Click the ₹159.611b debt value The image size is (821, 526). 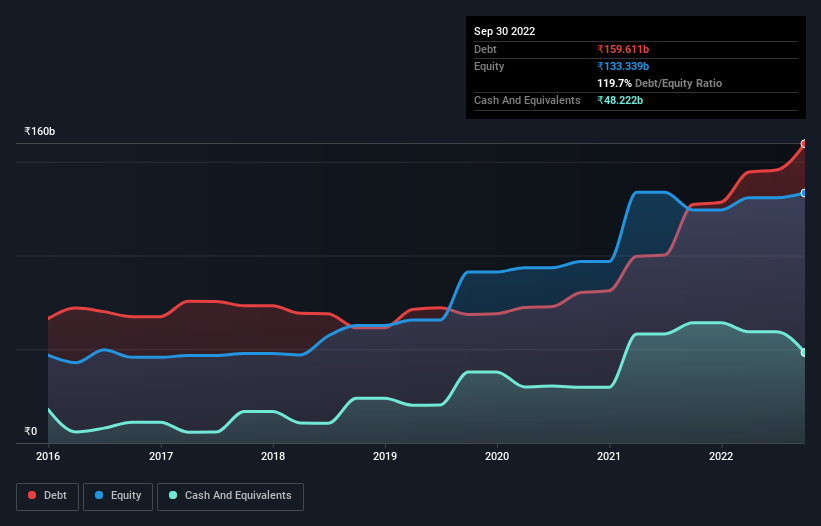tap(623, 49)
